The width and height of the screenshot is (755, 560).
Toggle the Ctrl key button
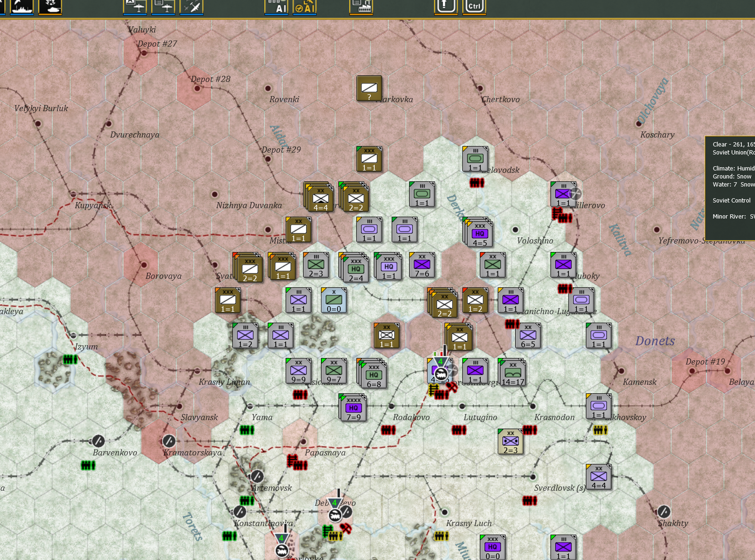474,6
